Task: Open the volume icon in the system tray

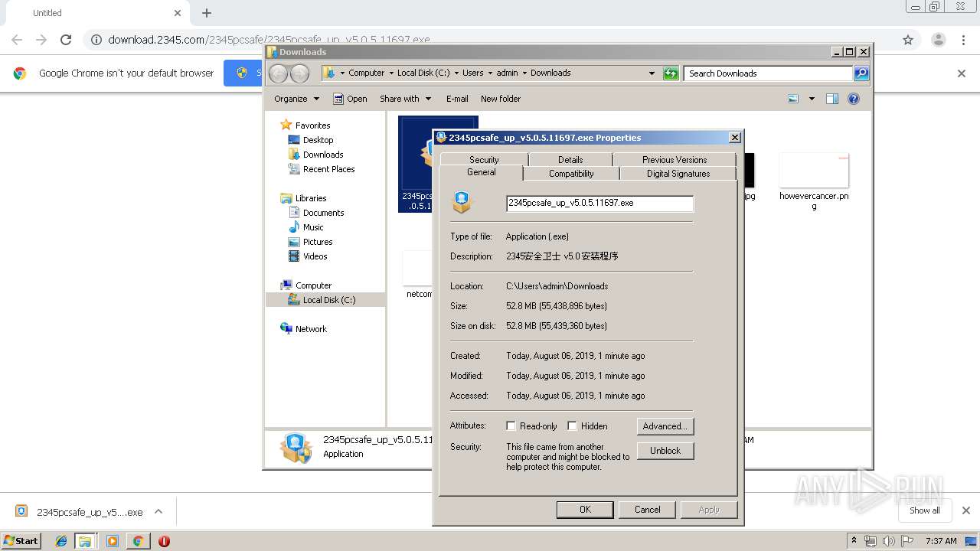Action: pyautogui.click(x=890, y=541)
